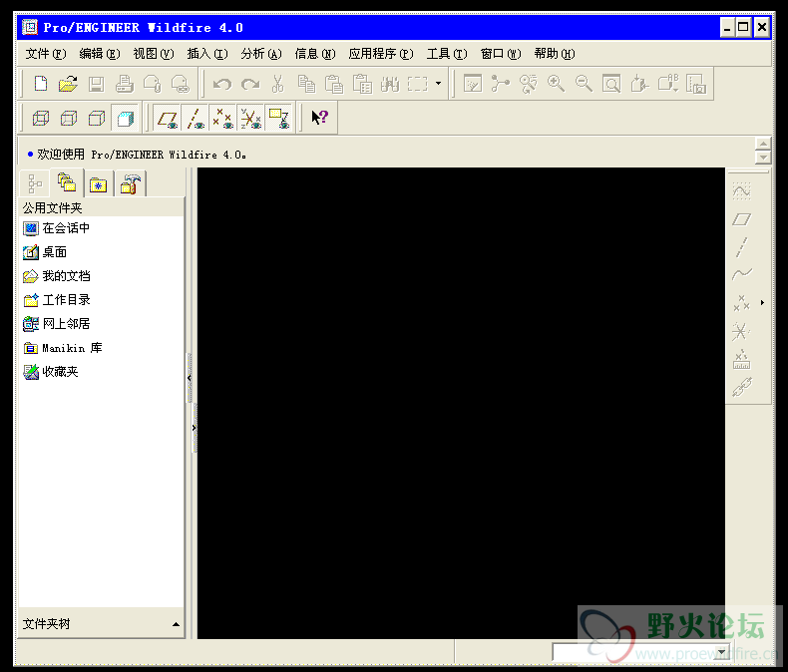Open the 视图(V) menu
Image resolution: width=788 pixels, height=672 pixels.
[x=154, y=54]
